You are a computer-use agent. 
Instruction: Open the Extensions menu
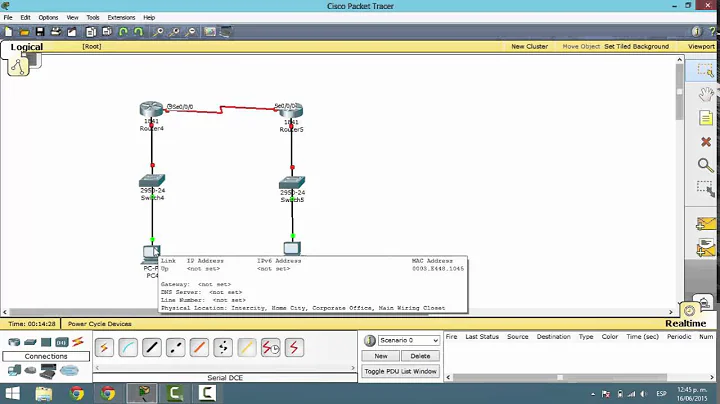pyautogui.click(x=121, y=17)
